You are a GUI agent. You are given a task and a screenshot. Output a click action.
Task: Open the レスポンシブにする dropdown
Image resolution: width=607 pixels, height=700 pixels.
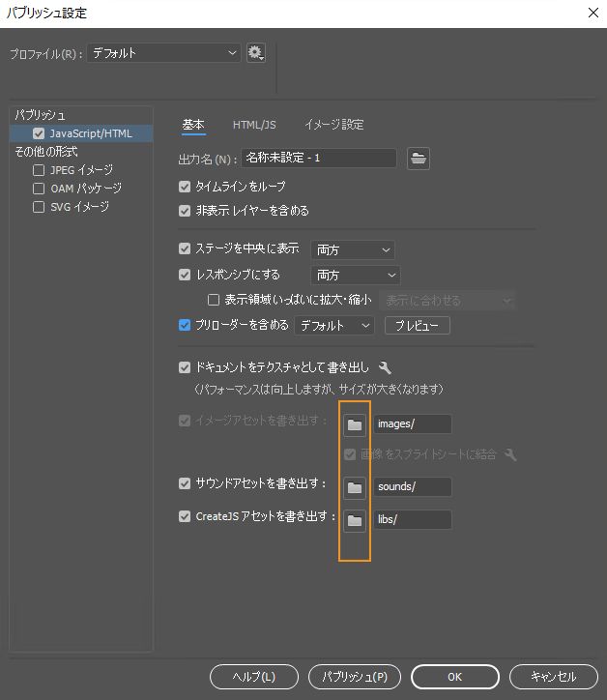point(354,276)
